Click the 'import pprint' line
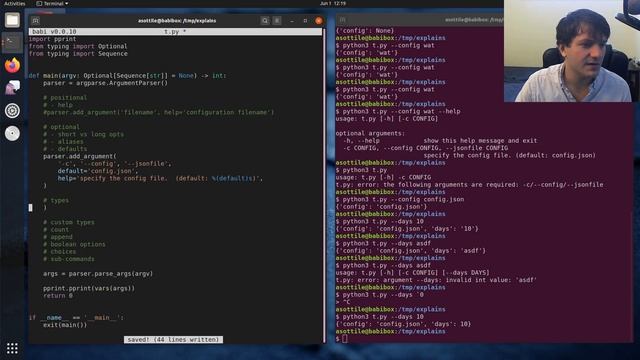 [x=52, y=39]
